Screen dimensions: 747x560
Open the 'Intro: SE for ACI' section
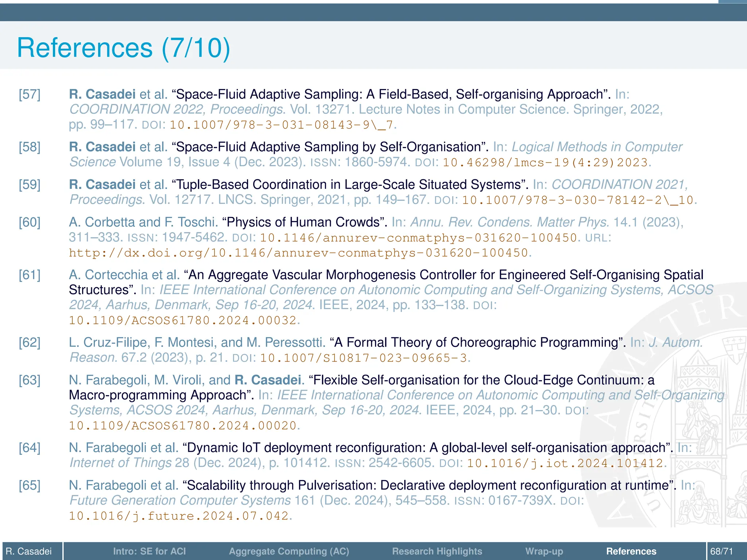pos(149,551)
